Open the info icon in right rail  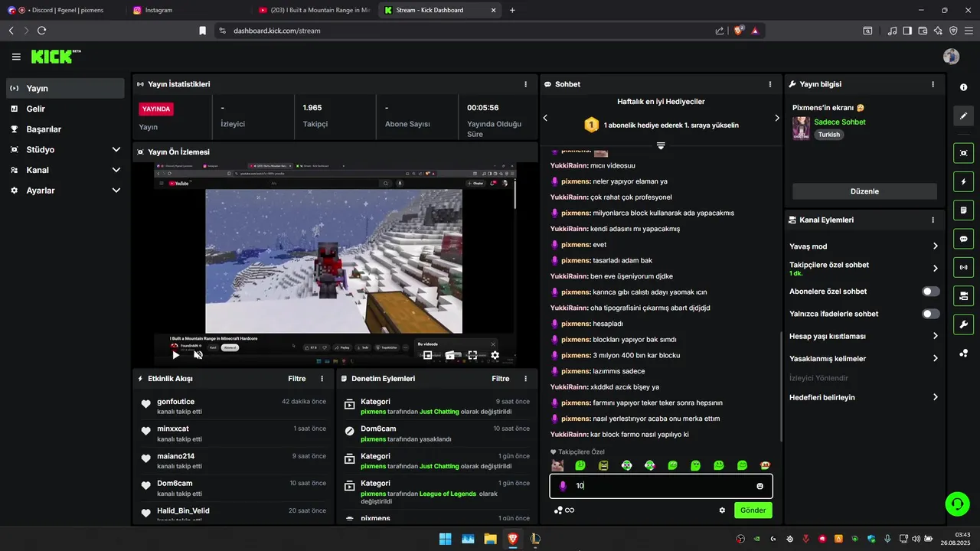pyautogui.click(x=963, y=87)
